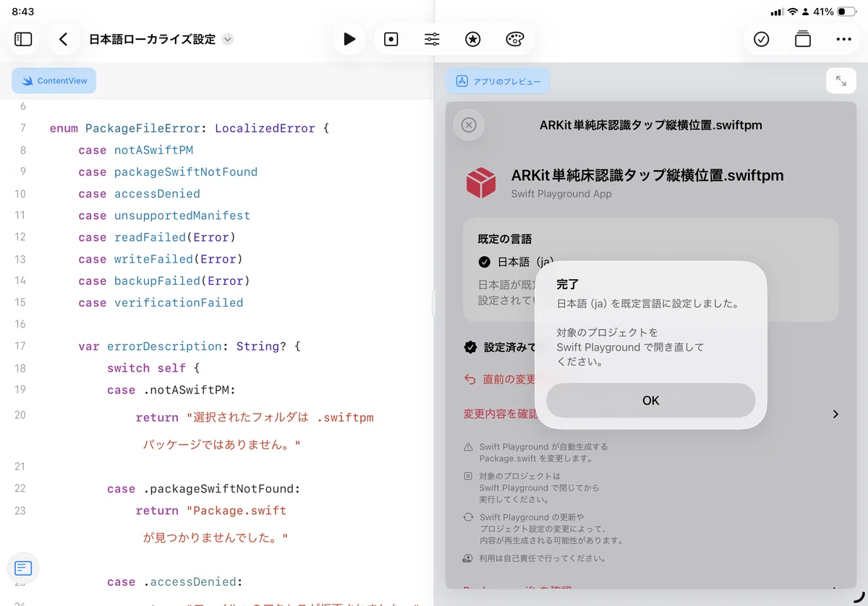
Task: Open the documentation icon at bottom left
Action: [x=23, y=568]
